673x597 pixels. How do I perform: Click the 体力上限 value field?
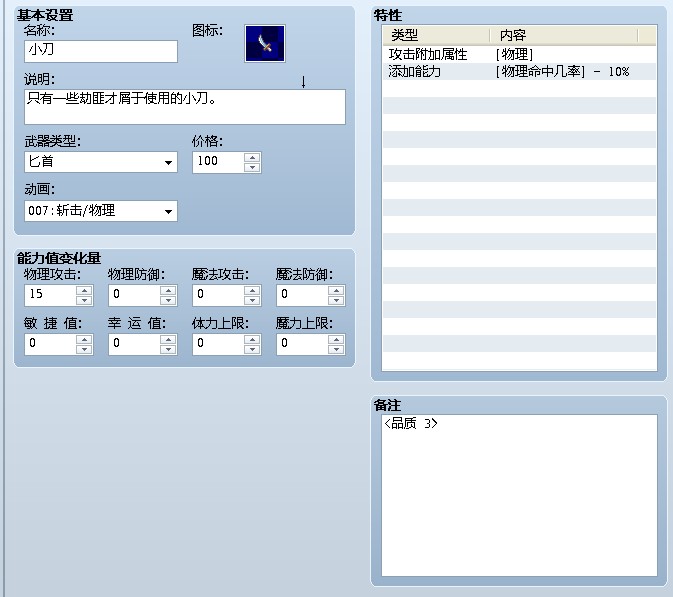pos(218,344)
